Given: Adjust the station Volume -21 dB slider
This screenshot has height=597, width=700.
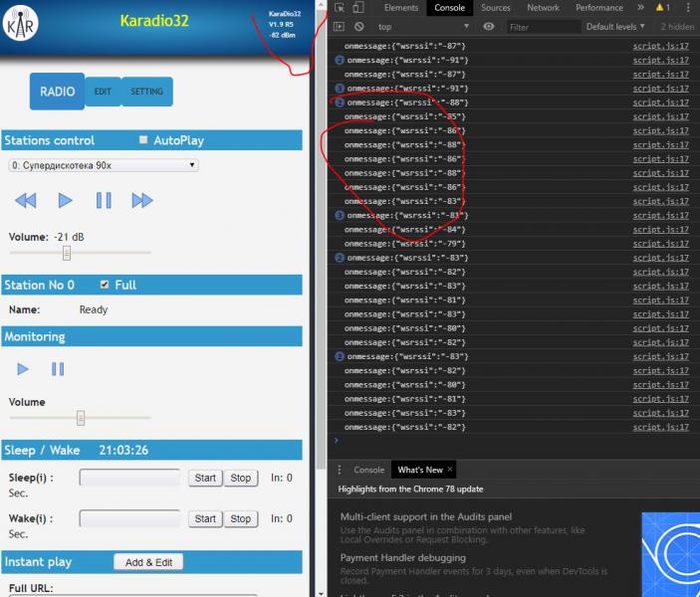Looking at the screenshot, I should pos(67,253).
